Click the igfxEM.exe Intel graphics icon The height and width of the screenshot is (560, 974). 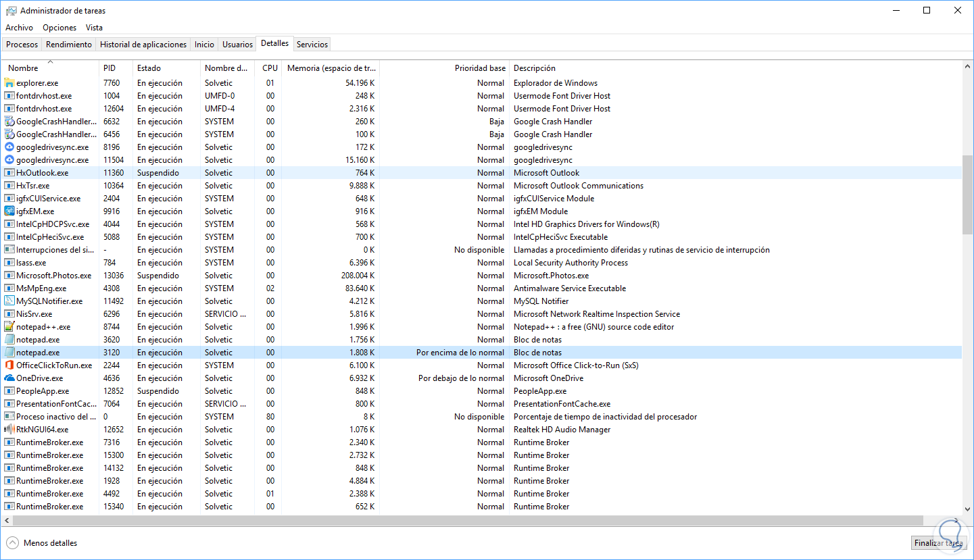(x=9, y=211)
